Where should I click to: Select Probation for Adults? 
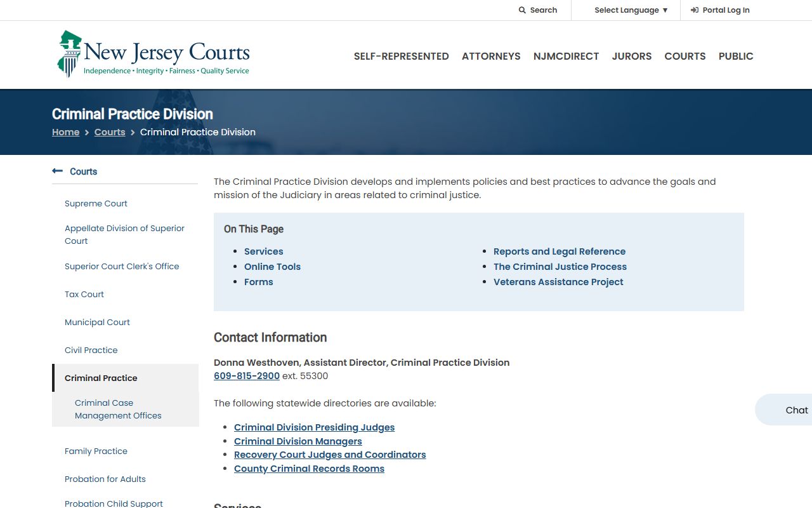105,479
